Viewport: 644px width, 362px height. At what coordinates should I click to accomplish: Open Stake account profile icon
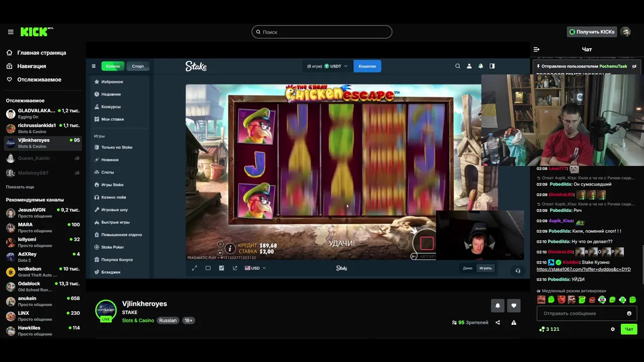point(469,66)
